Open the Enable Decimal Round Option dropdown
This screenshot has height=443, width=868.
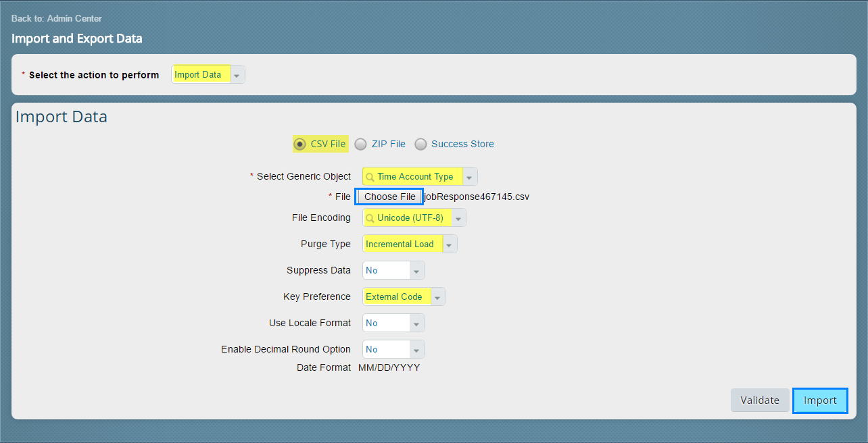point(393,349)
